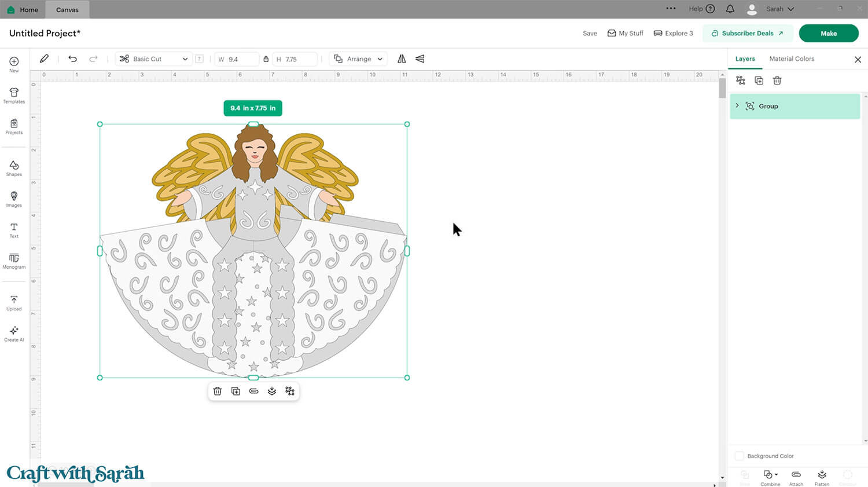Click the Make button

[829, 33]
